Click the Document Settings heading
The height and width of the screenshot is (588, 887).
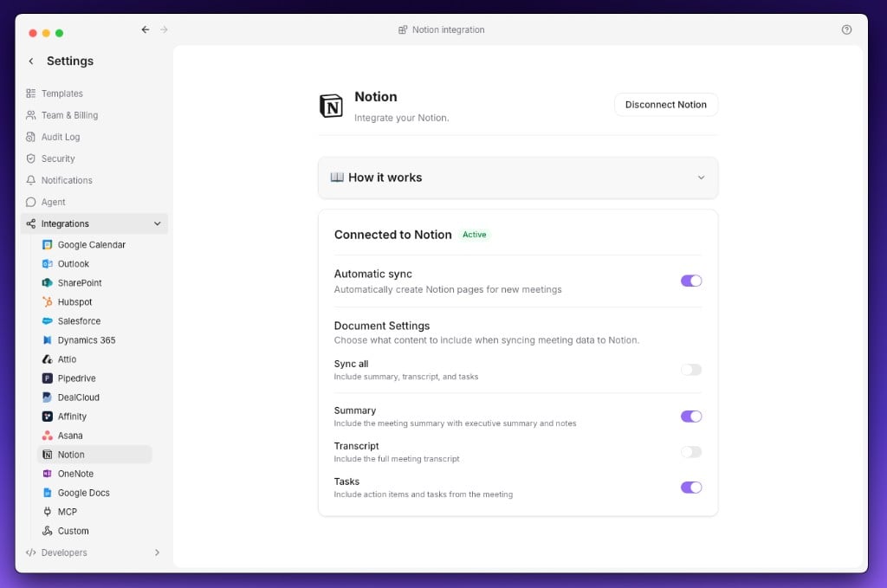[382, 326]
